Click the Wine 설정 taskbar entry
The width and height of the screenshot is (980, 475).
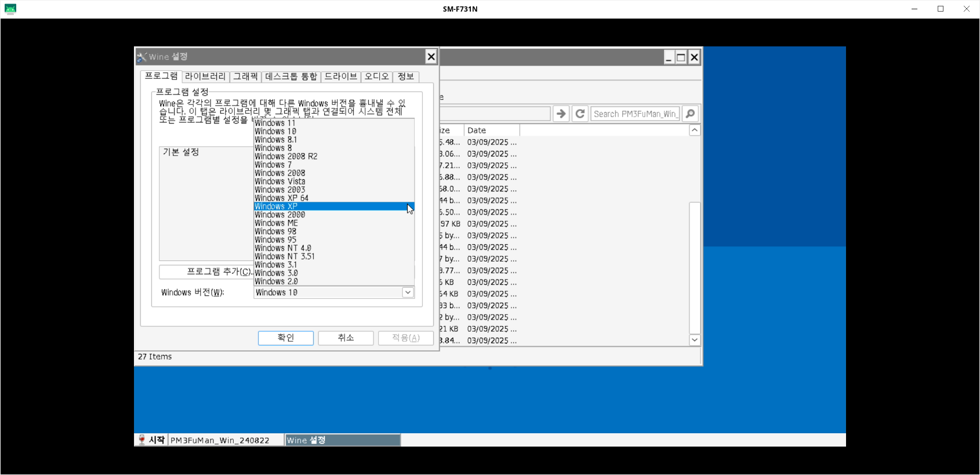343,440
